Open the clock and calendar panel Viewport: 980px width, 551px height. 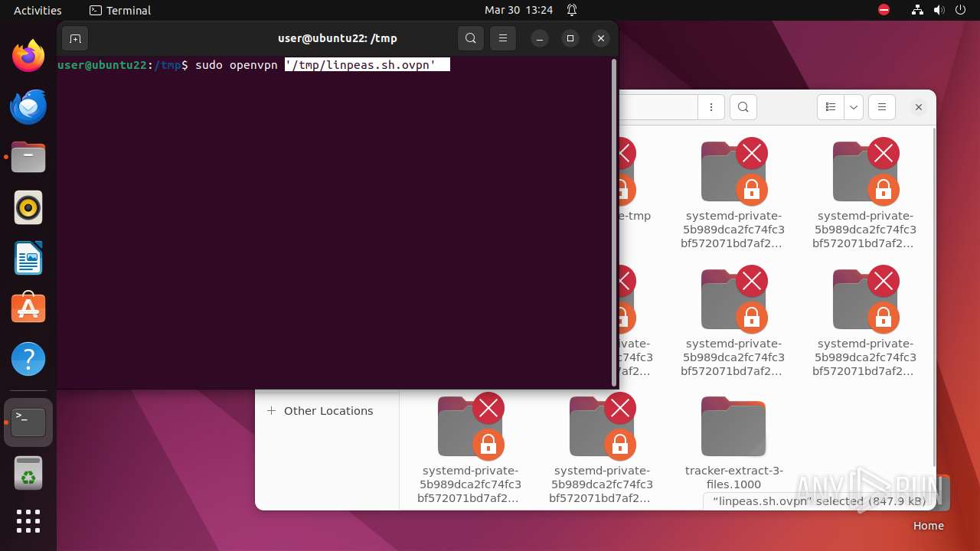518,10
